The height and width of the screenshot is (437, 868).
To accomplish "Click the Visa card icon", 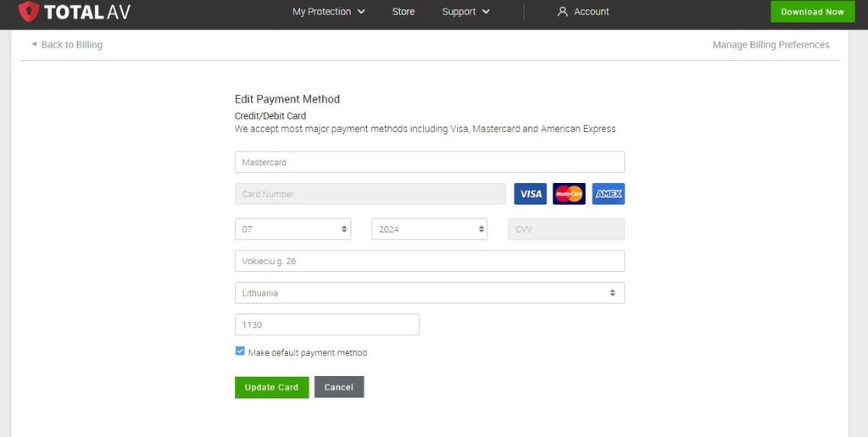I will 530,194.
